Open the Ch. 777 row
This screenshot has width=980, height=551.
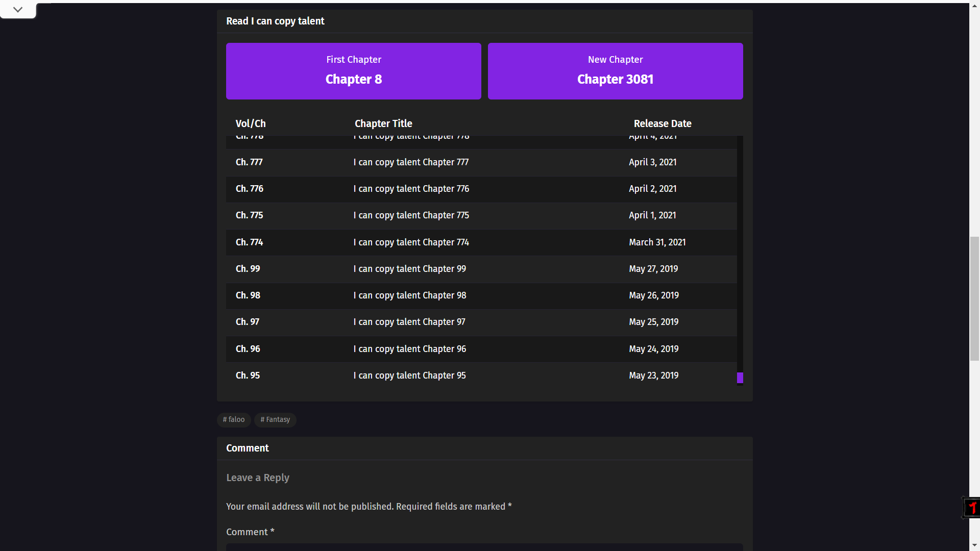pyautogui.click(x=481, y=162)
